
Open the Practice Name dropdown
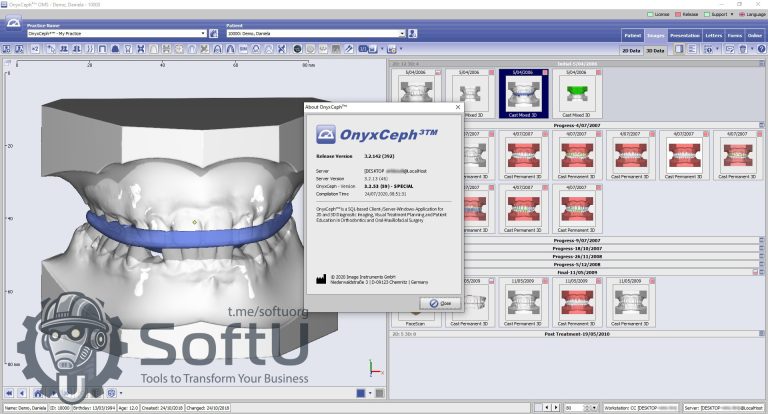tap(203, 33)
